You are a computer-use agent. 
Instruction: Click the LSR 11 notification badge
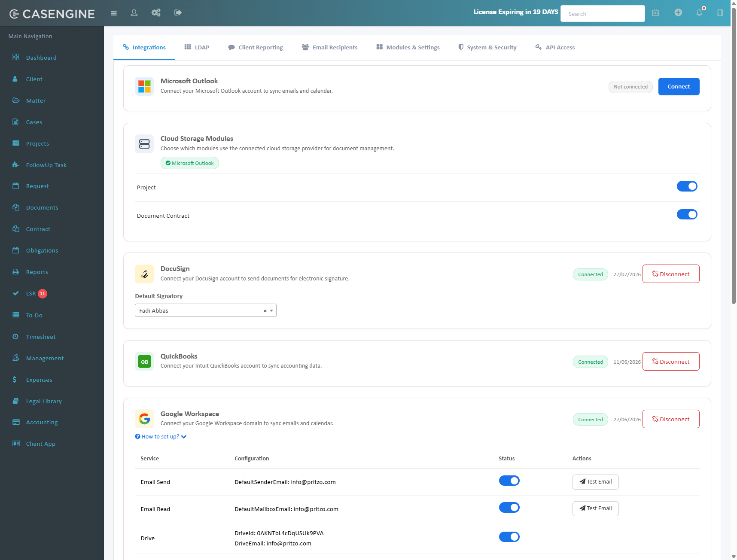click(x=43, y=294)
